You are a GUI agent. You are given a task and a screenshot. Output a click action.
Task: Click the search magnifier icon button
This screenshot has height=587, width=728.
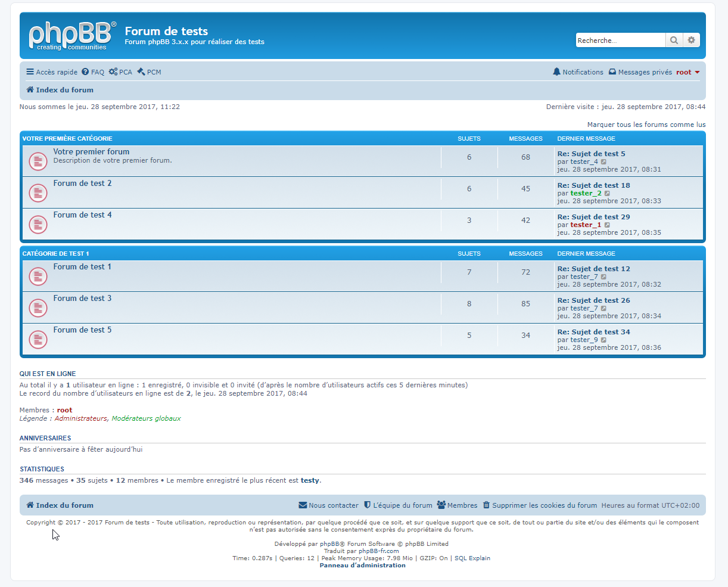tap(674, 41)
